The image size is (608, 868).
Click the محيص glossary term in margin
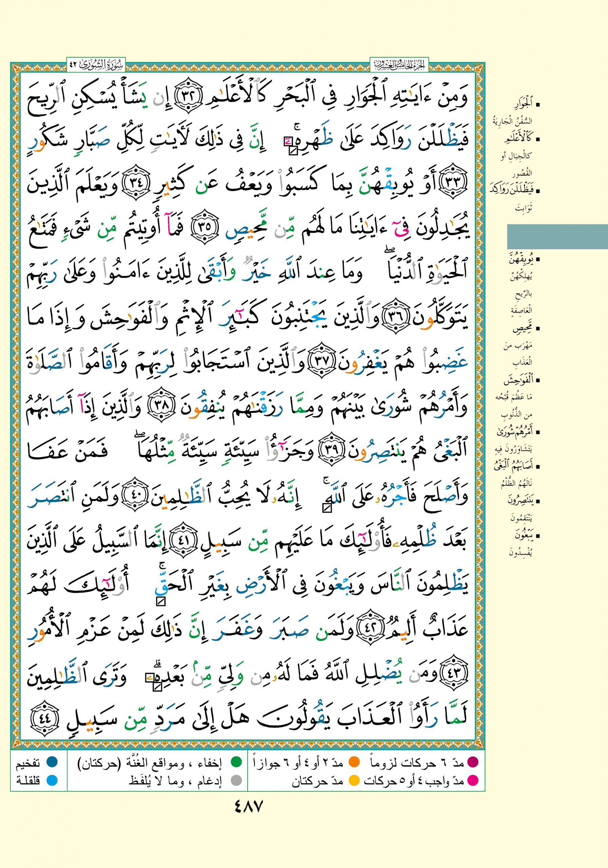pos(522,328)
